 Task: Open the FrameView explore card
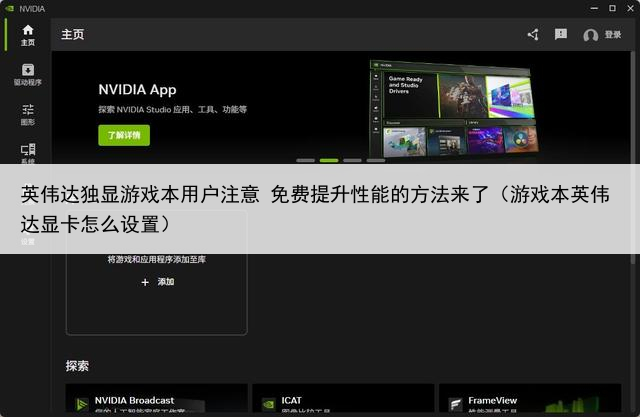pos(530,401)
